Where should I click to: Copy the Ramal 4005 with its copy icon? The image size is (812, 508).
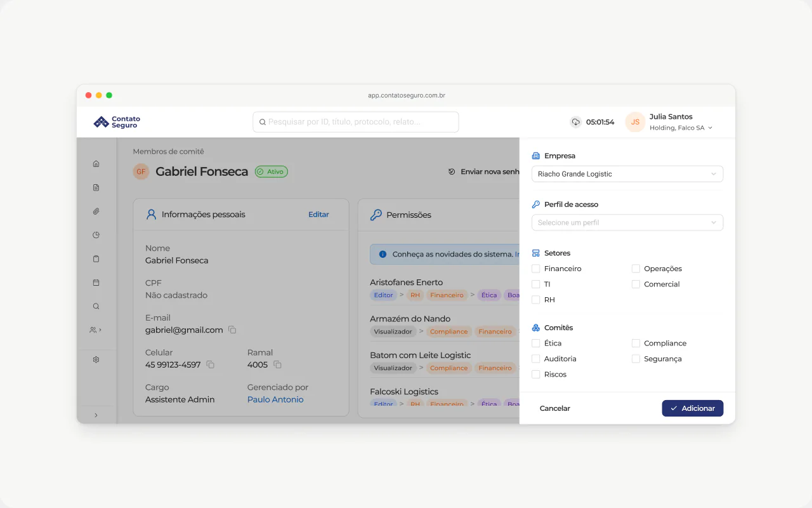click(x=277, y=365)
